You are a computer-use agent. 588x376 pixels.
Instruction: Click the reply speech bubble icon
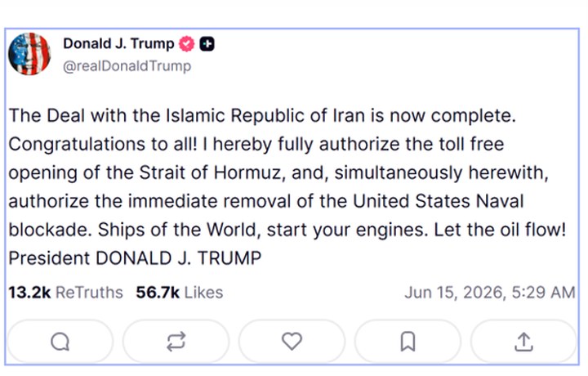click(60, 342)
